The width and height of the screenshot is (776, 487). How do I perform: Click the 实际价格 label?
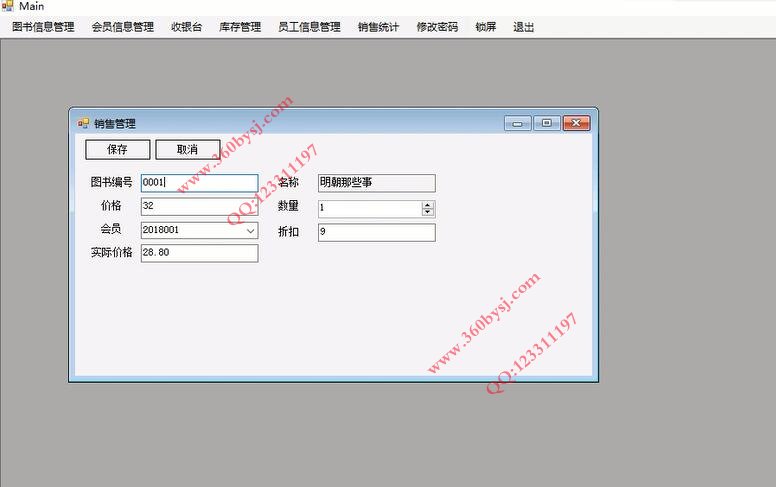pos(111,252)
